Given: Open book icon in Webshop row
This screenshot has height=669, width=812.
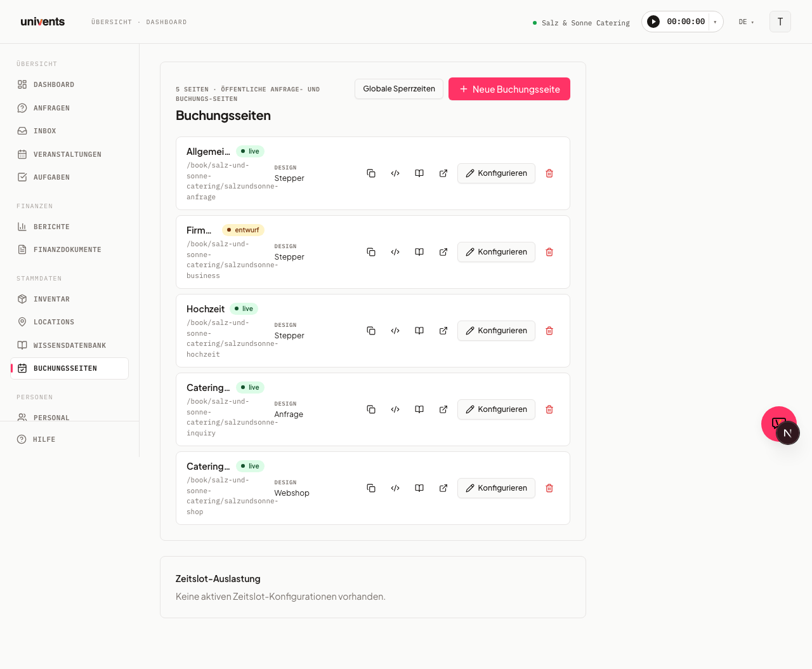Looking at the screenshot, I should tap(419, 488).
